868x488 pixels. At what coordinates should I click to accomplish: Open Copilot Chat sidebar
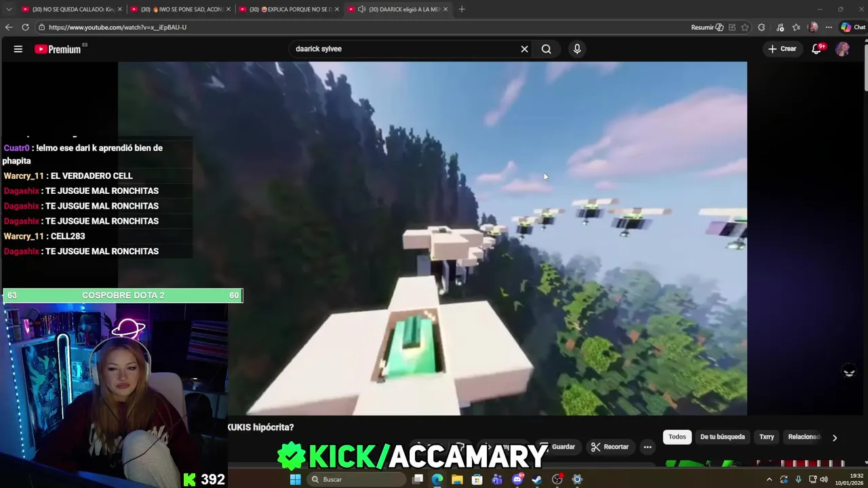point(852,27)
